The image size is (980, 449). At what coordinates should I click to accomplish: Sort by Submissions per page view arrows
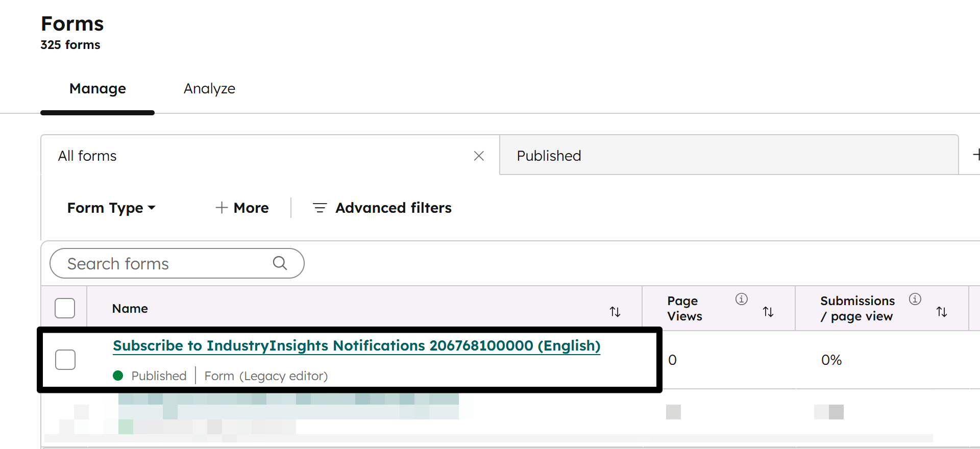(x=942, y=311)
